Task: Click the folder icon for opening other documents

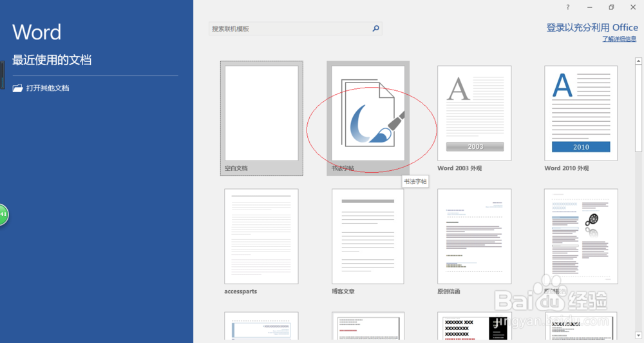Action: (x=17, y=88)
